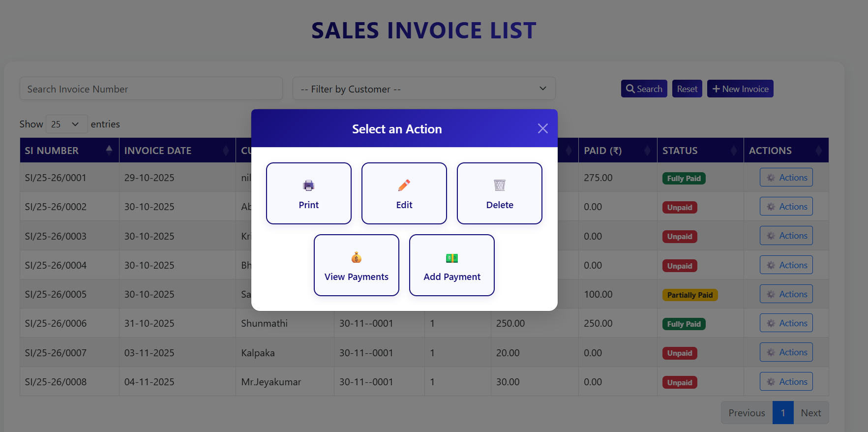Go to the Next page
The image size is (868, 432).
[x=811, y=413]
